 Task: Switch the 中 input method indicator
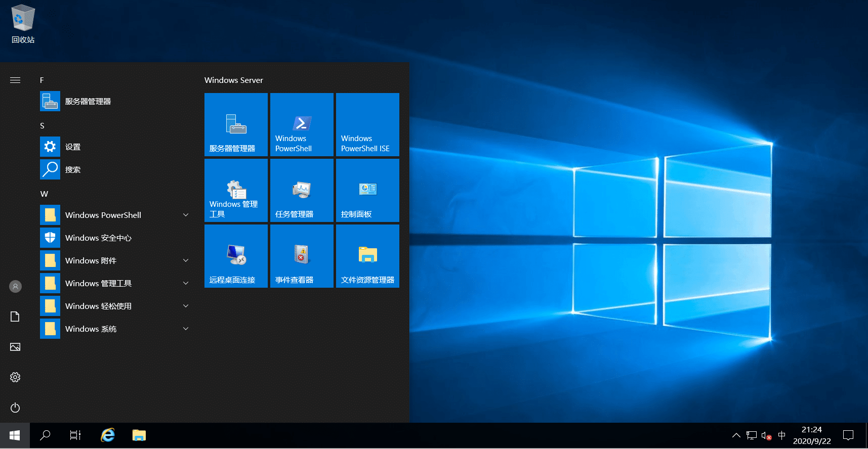click(x=781, y=435)
